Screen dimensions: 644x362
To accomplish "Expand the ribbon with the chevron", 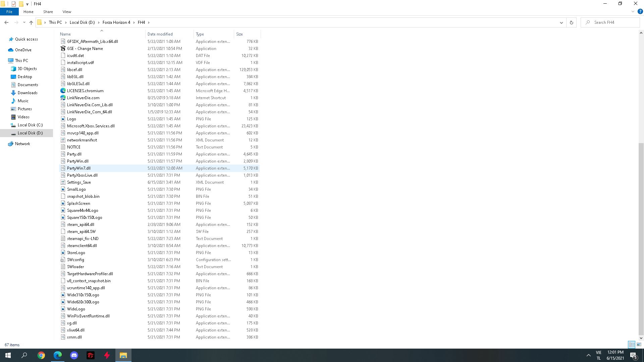I will click(x=633, y=11).
